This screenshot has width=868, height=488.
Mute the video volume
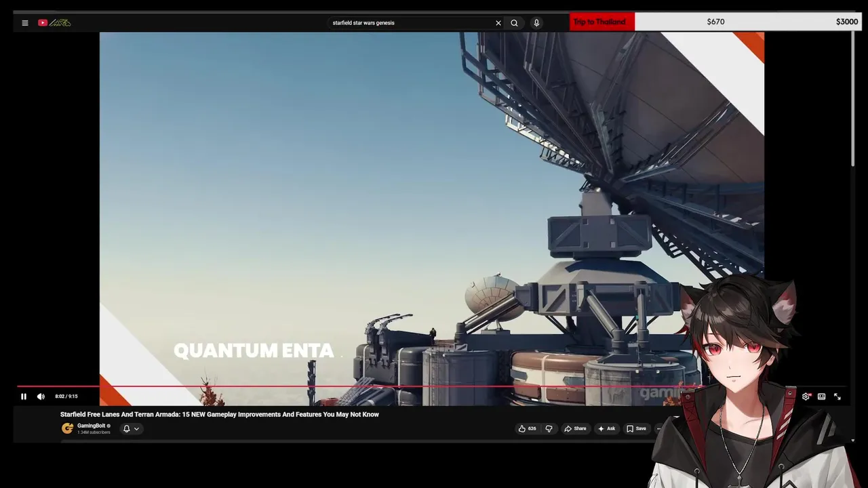(x=41, y=396)
